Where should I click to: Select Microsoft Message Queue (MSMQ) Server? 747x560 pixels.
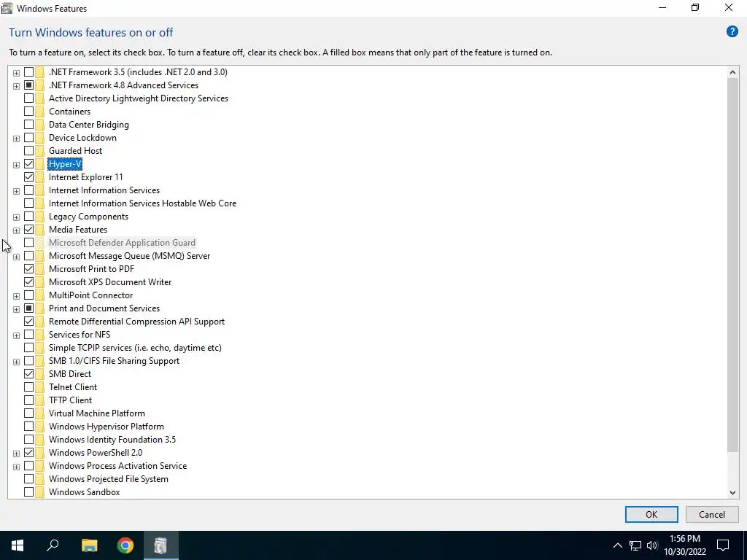(x=129, y=256)
